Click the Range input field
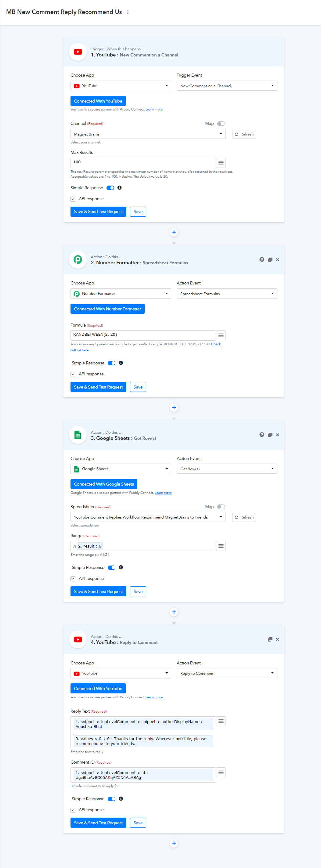This screenshot has height=868, width=321. [143, 546]
